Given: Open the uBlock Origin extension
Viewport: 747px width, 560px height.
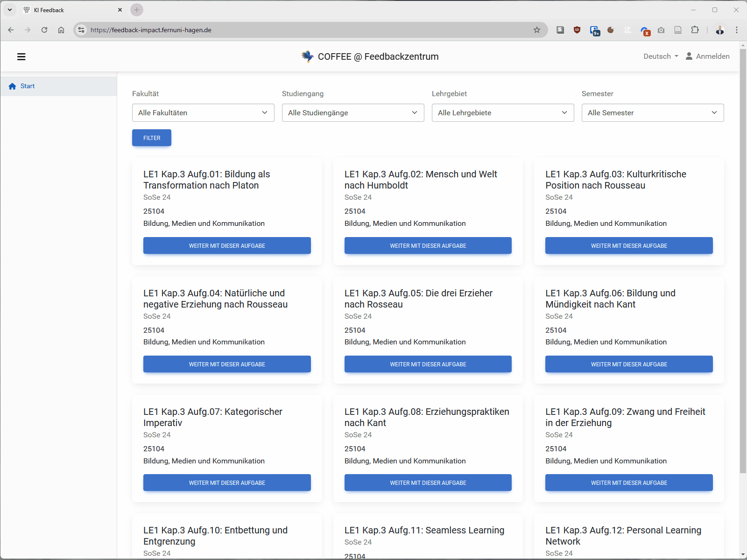Looking at the screenshot, I should [x=577, y=30].
